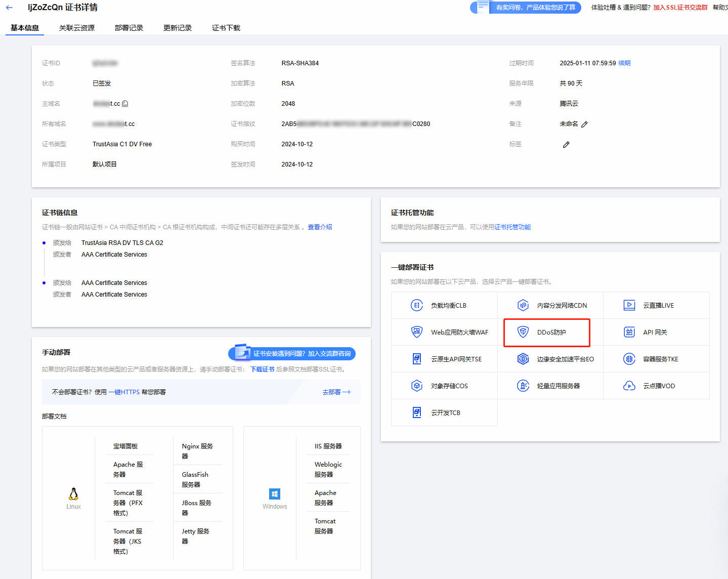
Task: Open Tomcat 服务器 (PFX格式) doc
Action: click(x=128, y=503)
